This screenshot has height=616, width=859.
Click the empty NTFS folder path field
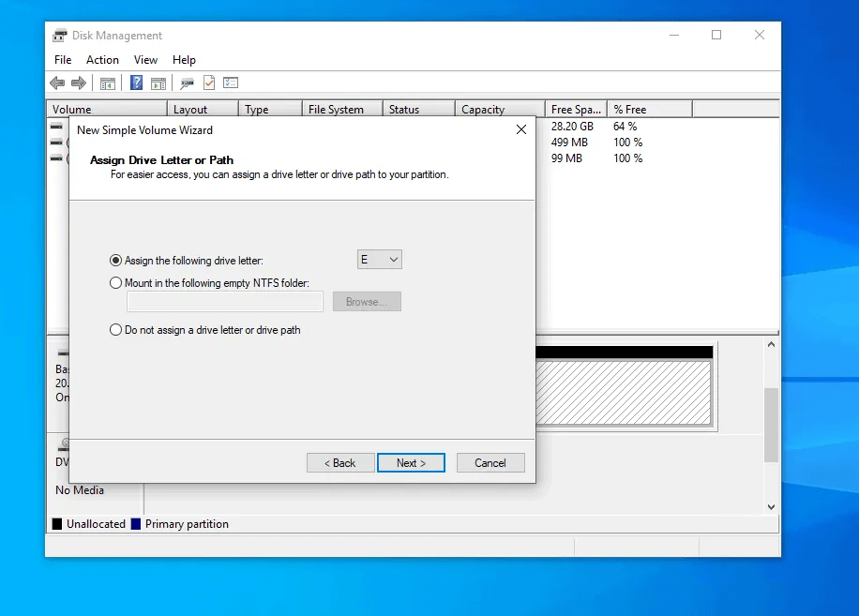click(224, 301)
